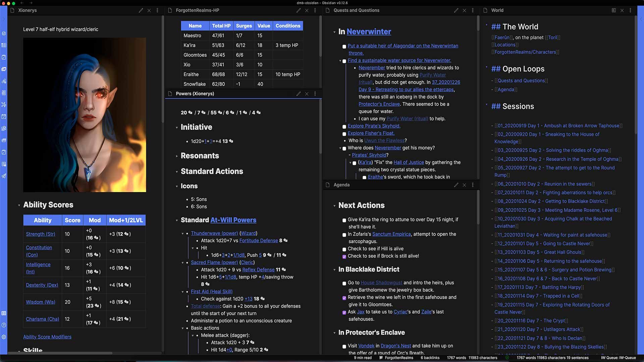Viewport: 644px width, 362px height.
Task: Check 'Check to see if Hill is alive' box
Action: 344,249
